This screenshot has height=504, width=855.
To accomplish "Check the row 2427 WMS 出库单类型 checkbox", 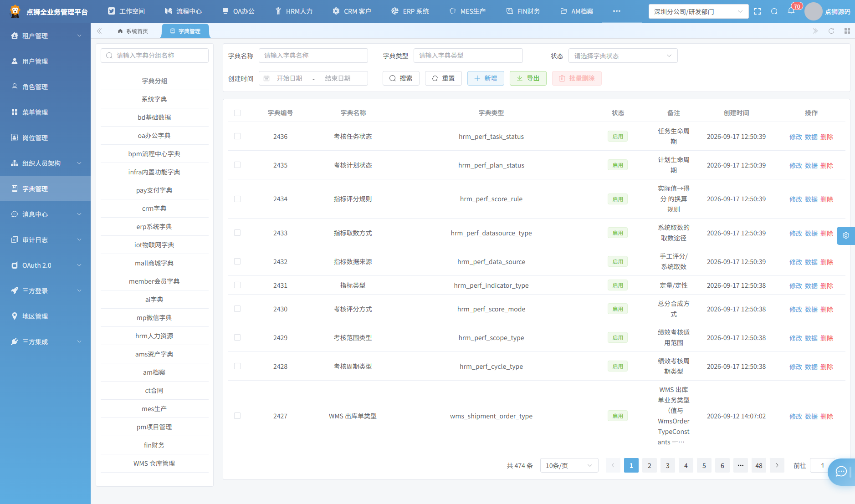I will tap(237, 416).
